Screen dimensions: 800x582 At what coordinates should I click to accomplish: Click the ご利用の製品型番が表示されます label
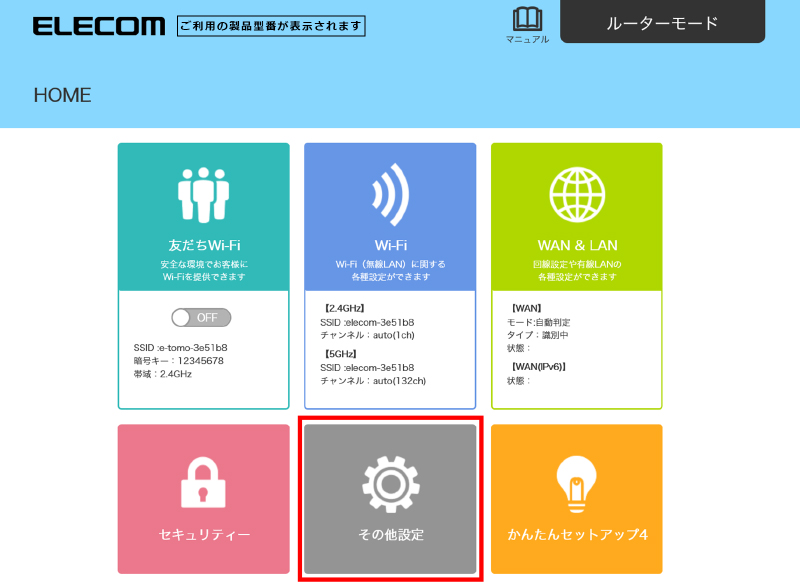(271, 26)
